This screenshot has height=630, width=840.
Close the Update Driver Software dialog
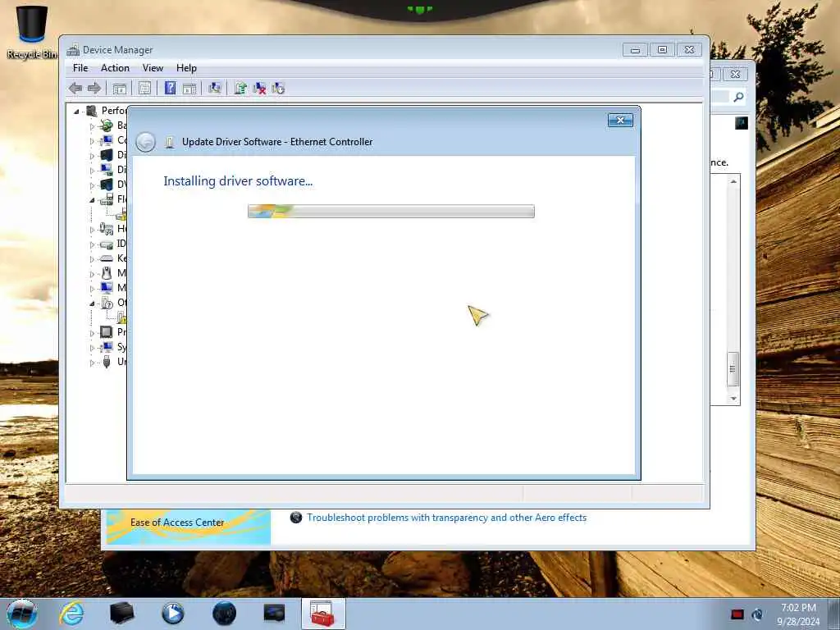click(x=620, y=120)
